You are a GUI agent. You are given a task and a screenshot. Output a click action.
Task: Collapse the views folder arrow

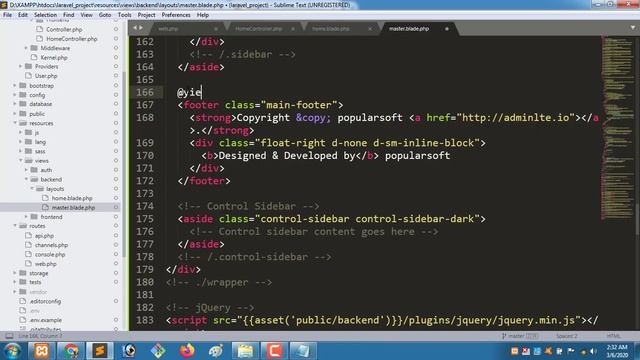[x=20, y=160]
